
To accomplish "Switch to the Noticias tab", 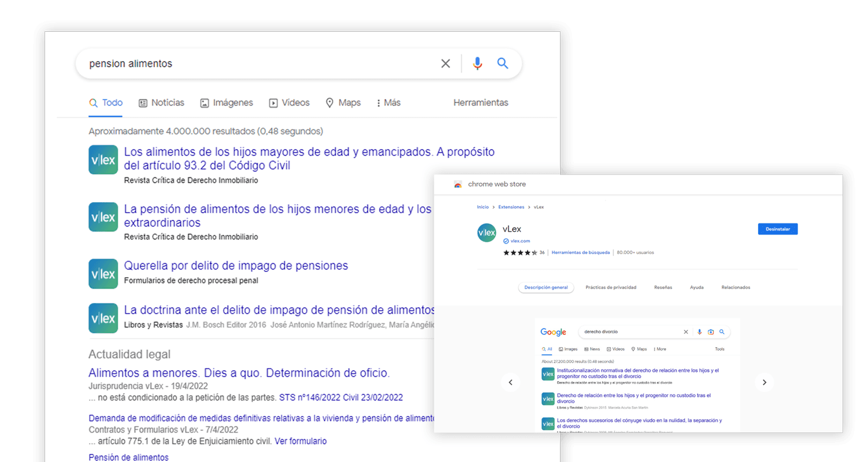I will [x=161, y=103].
